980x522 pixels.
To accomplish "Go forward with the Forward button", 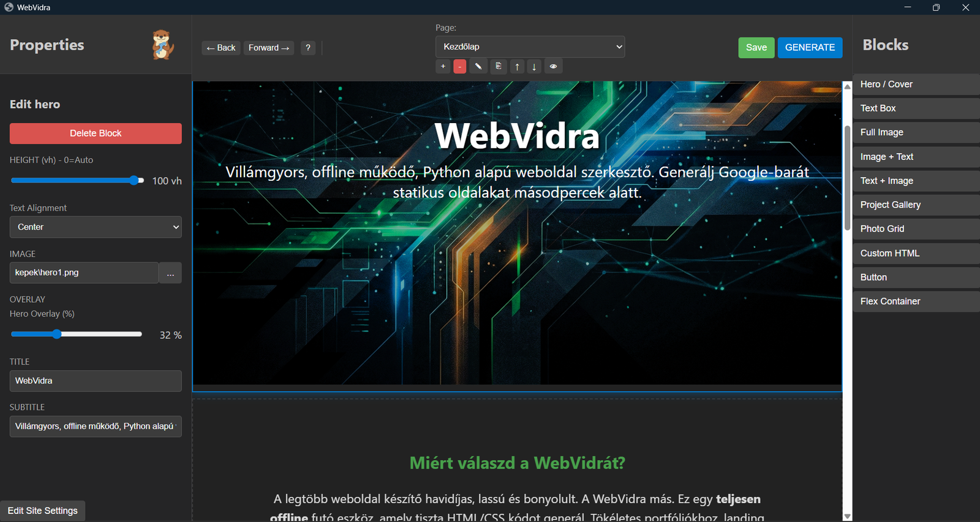I will (269, 48).
